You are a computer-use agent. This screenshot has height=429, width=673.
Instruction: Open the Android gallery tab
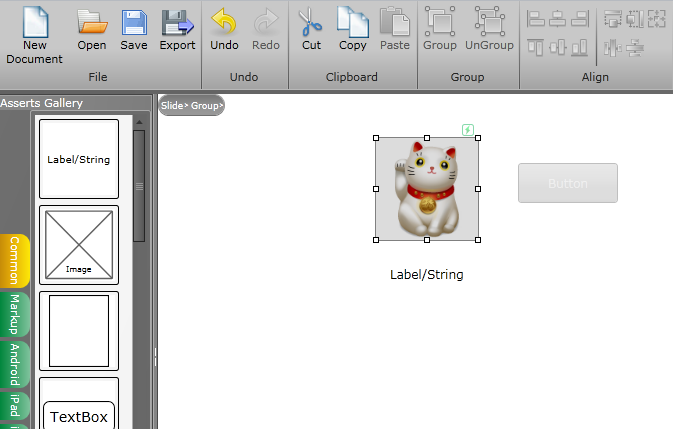point(15,365)
